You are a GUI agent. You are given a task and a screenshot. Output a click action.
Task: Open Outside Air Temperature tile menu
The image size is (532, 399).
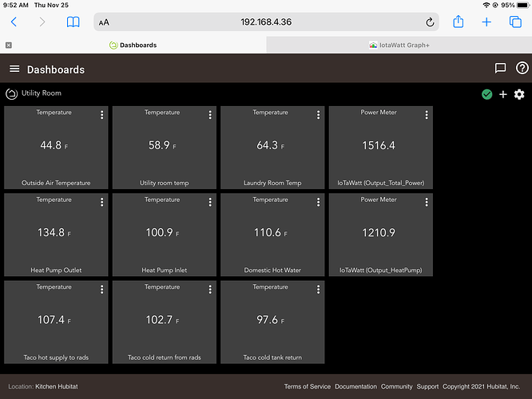pos(101,115)
